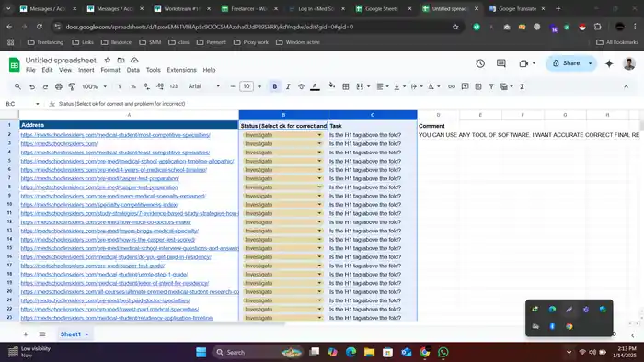
Task: Click the functions sigma icon
Action: point(522,86)
